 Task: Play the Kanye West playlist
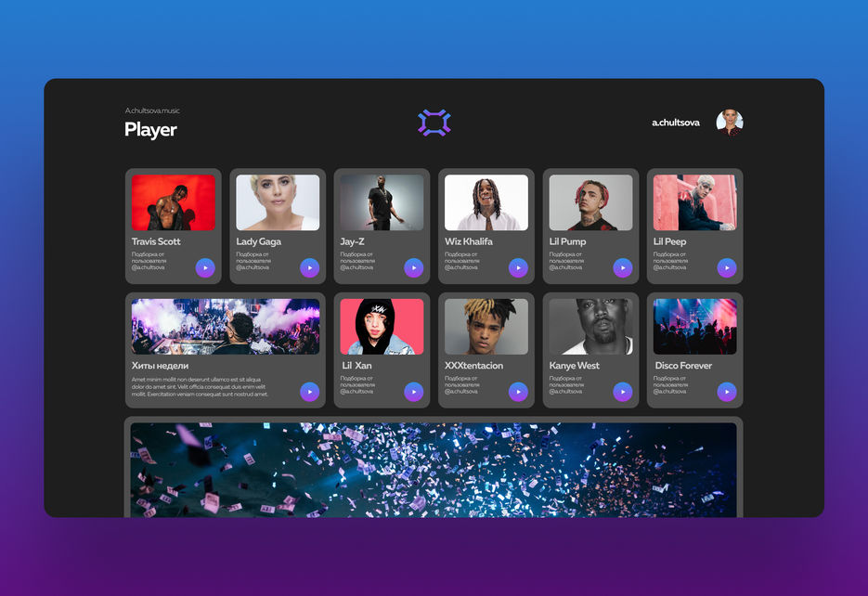[x=623, y=392]
